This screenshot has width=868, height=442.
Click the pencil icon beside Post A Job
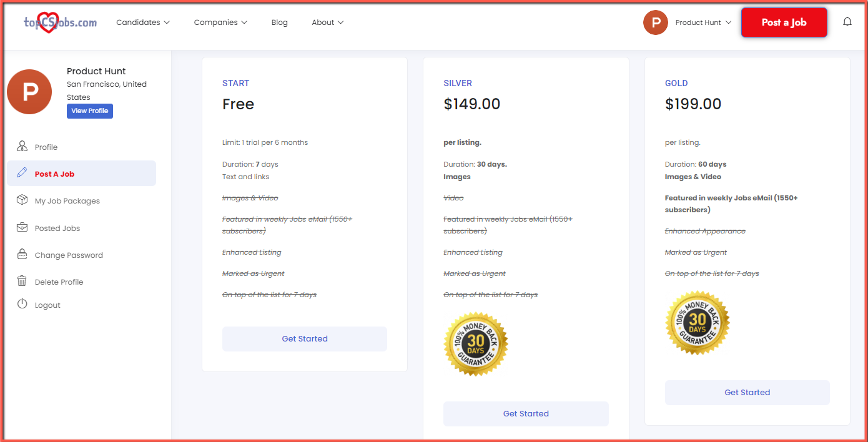(22, 174)
